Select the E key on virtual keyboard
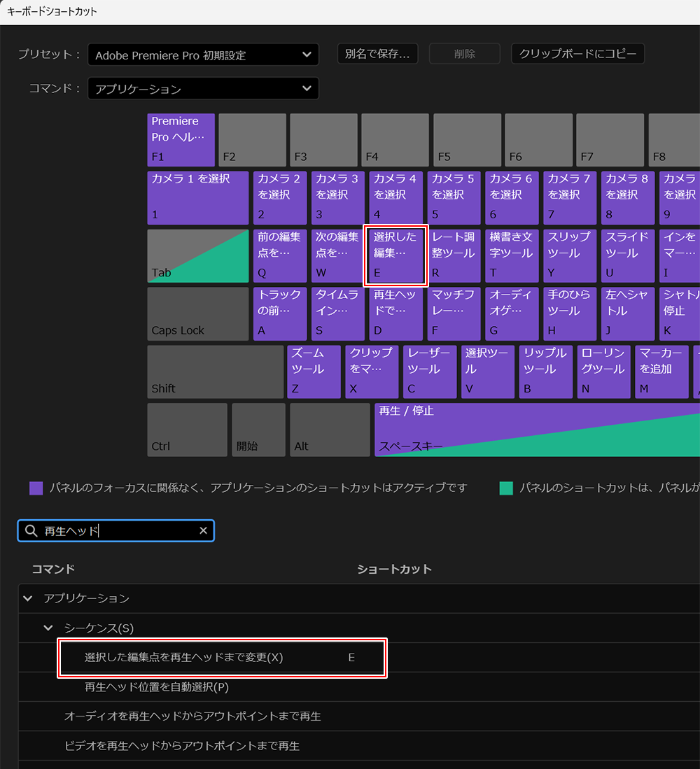This screenshot has height=769, width=700. pos(396,255)
